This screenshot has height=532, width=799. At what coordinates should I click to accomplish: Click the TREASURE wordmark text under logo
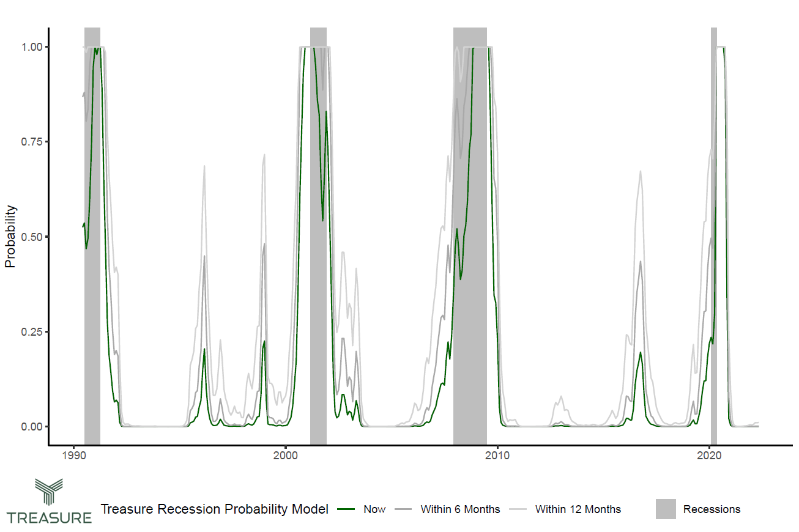coord(49,518)
